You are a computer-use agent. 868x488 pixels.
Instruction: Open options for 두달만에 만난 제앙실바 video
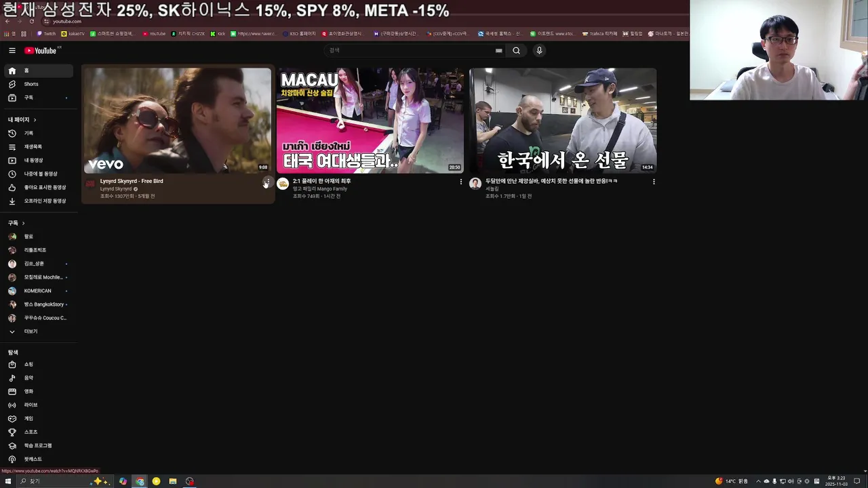click(x=654, y=182)
